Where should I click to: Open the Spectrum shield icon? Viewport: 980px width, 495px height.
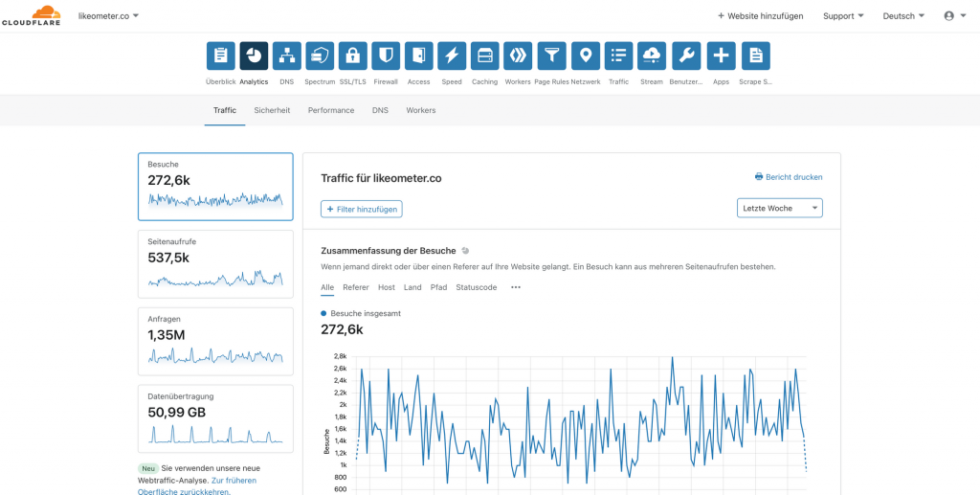point(320,56)
